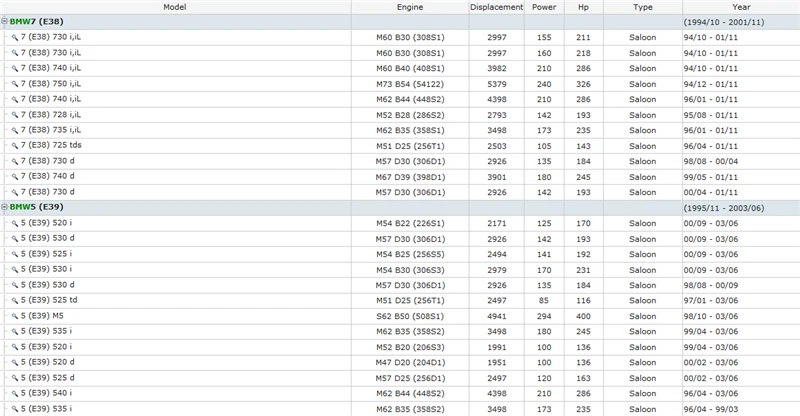Select model 7 (E38) 728 i,iL
This screenshot has height=416, width=800.
pos(51,114)
